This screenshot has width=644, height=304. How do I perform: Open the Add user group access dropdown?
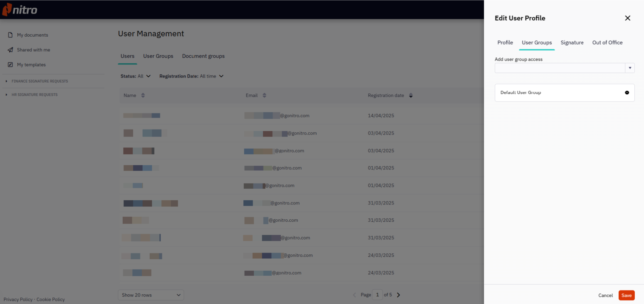(x=630, y=67)
